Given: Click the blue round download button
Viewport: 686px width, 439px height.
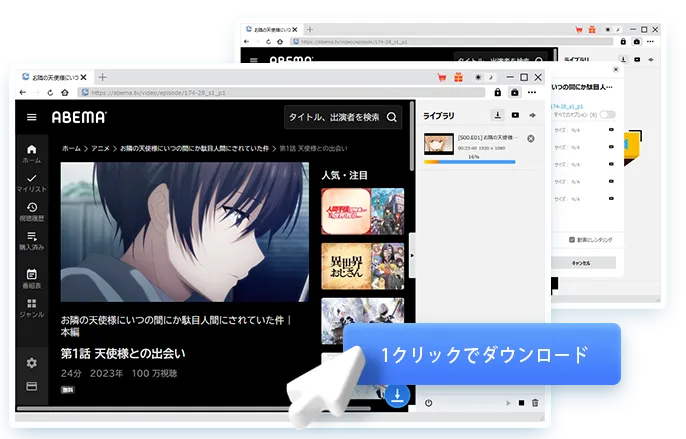Looking at the screenshot, I should pos(397,394).
